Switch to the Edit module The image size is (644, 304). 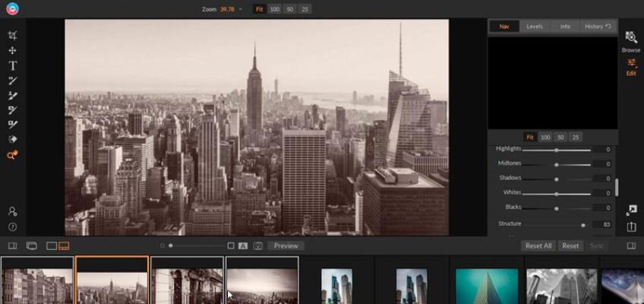pos(631,68)
